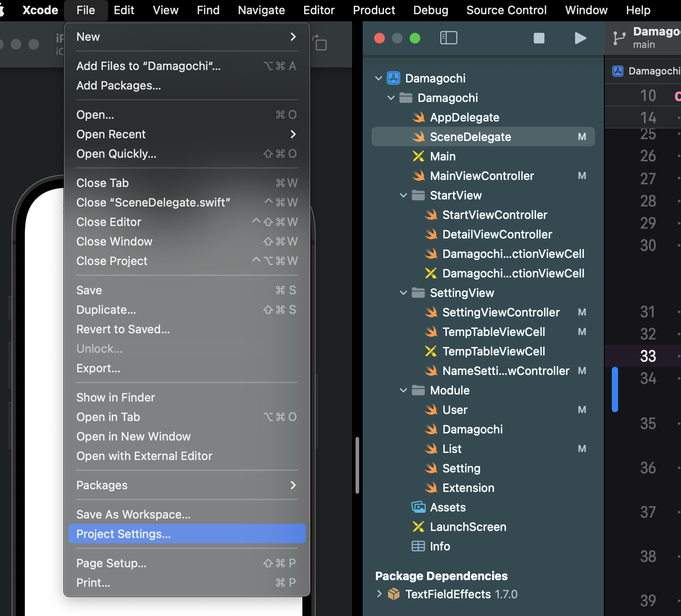
Task: Click the rotate device icon in simulator window
Action: 320,43
